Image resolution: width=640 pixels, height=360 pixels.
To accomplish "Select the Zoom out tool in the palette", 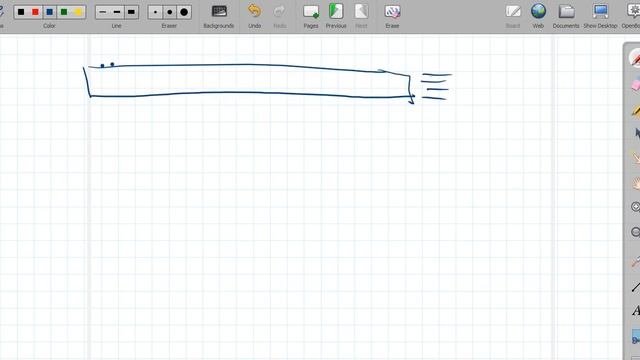I will coord(636,232).
